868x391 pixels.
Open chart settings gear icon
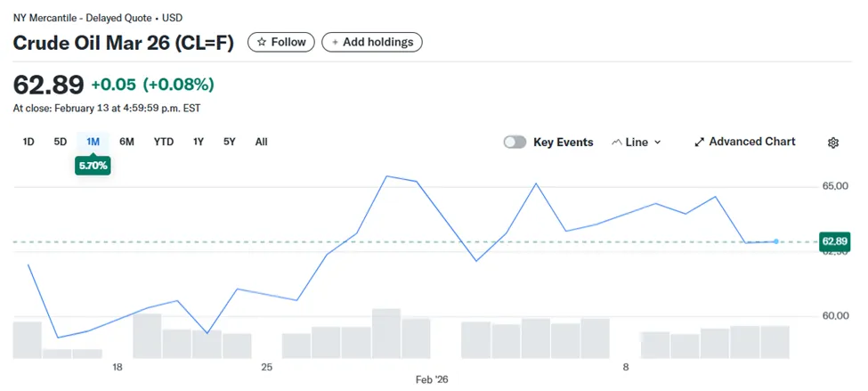point(833,143)
